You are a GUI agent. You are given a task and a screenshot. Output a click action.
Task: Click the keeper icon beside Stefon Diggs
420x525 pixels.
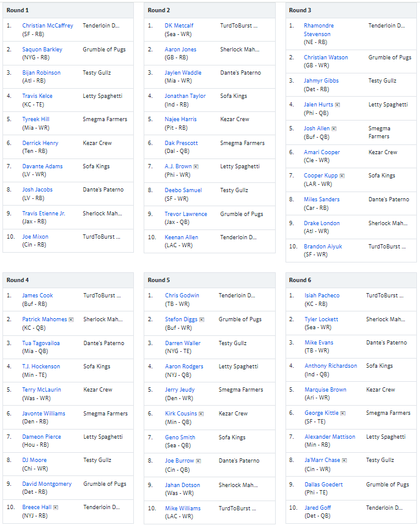(202, 320)
